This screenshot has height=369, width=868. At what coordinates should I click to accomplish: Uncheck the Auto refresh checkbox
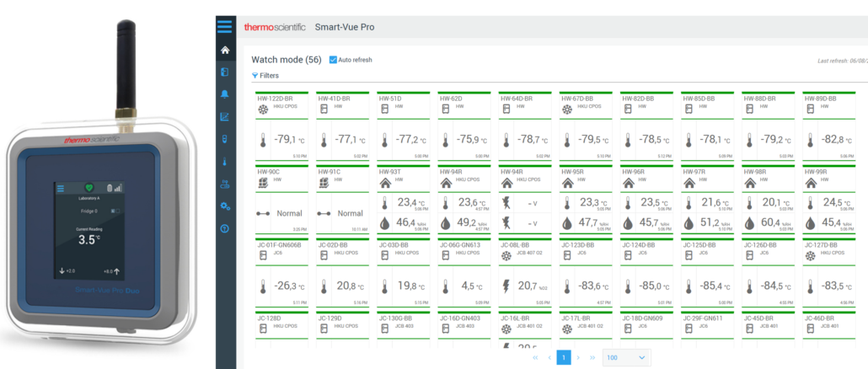333,60
